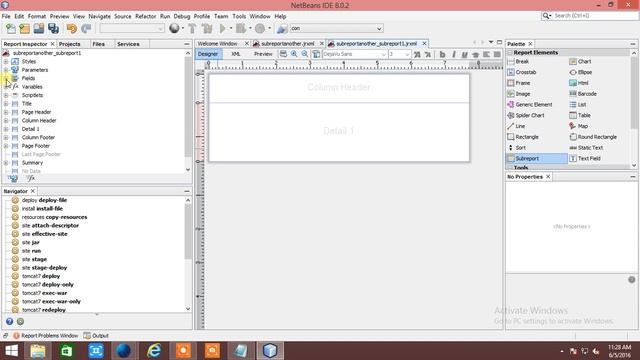This screenshot has width=640, height=360.
Task: Switch to the XML view
Action: click(236, 54)
